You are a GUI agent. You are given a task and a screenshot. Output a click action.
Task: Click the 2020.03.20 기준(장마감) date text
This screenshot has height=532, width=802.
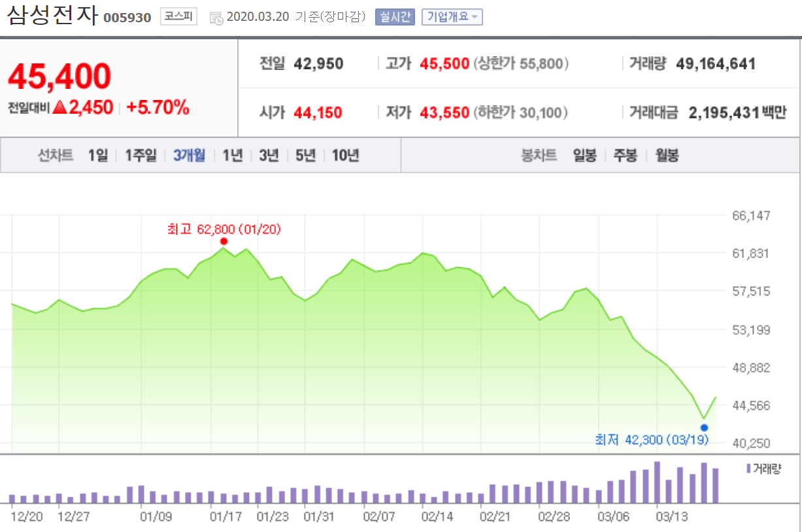point(296,17)
